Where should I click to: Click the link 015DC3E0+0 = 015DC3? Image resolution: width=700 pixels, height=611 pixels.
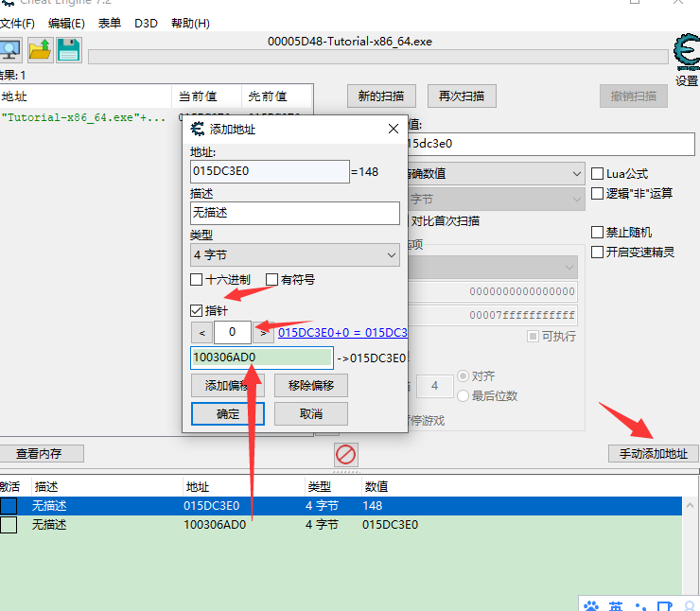[342, 333]
